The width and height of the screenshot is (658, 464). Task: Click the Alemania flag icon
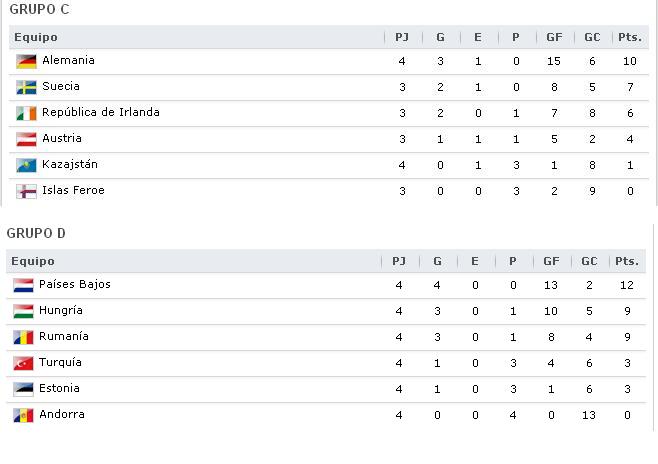pyautogui.click(x=26, y=61)
